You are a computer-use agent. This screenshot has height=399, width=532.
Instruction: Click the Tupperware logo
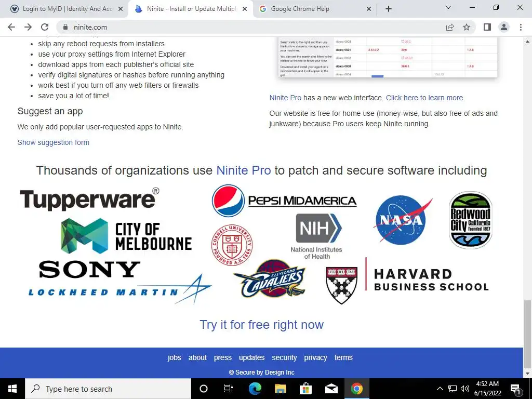(89, 199)
